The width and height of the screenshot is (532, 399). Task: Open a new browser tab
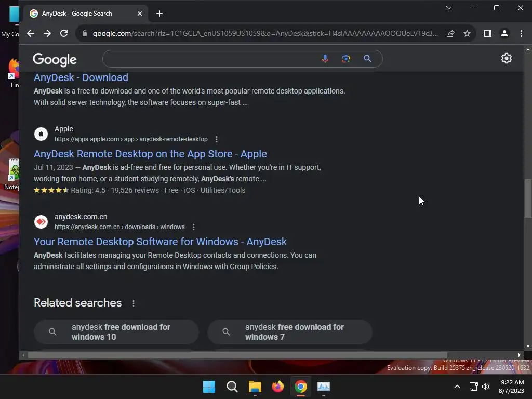159,14
